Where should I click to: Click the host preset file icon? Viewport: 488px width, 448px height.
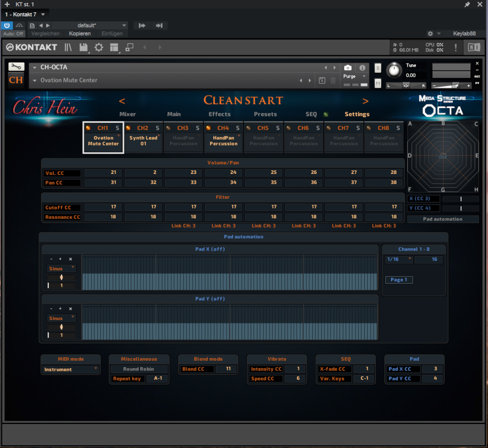click(x=32, y=26)
